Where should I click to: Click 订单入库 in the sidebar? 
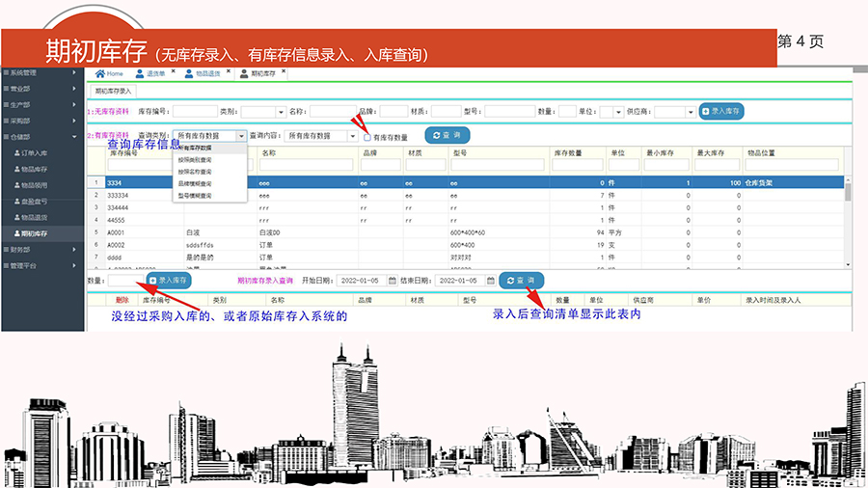pos(34,152)
